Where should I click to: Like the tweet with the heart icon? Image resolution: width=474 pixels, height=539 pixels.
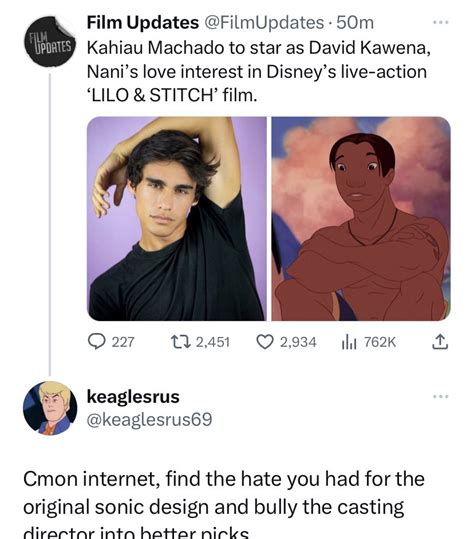pos(265,342)
